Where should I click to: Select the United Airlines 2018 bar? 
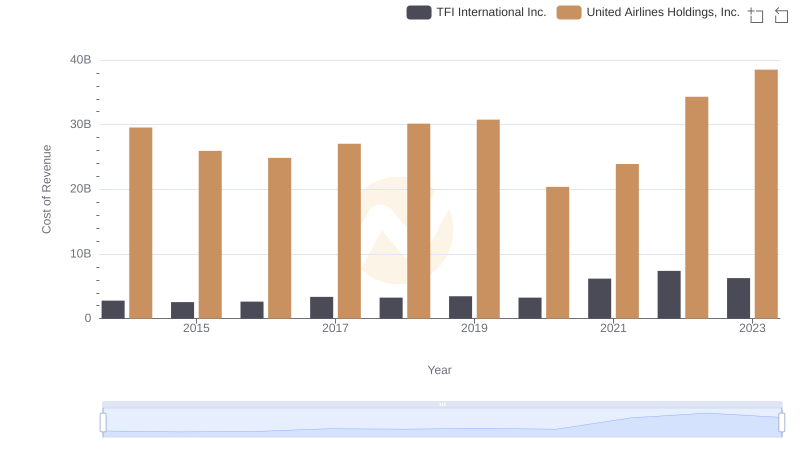(x=419, y=221)
